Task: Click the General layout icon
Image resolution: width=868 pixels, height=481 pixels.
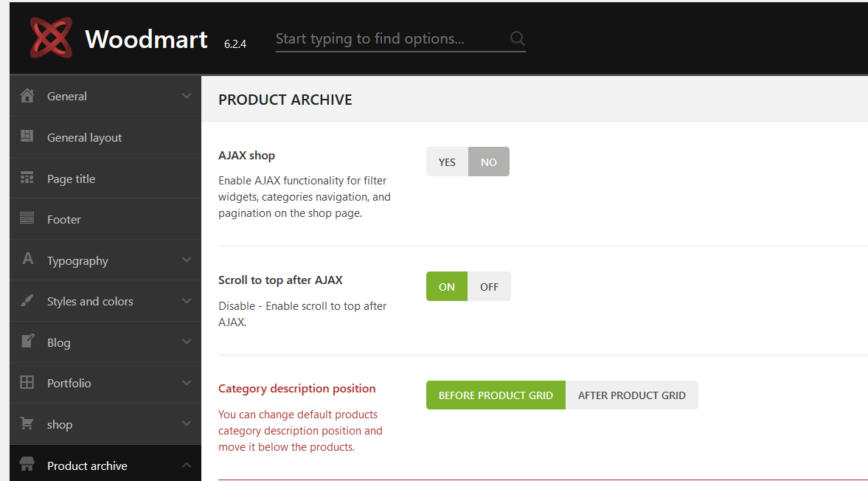Action: pyautogui.click(x=27, y=136)
